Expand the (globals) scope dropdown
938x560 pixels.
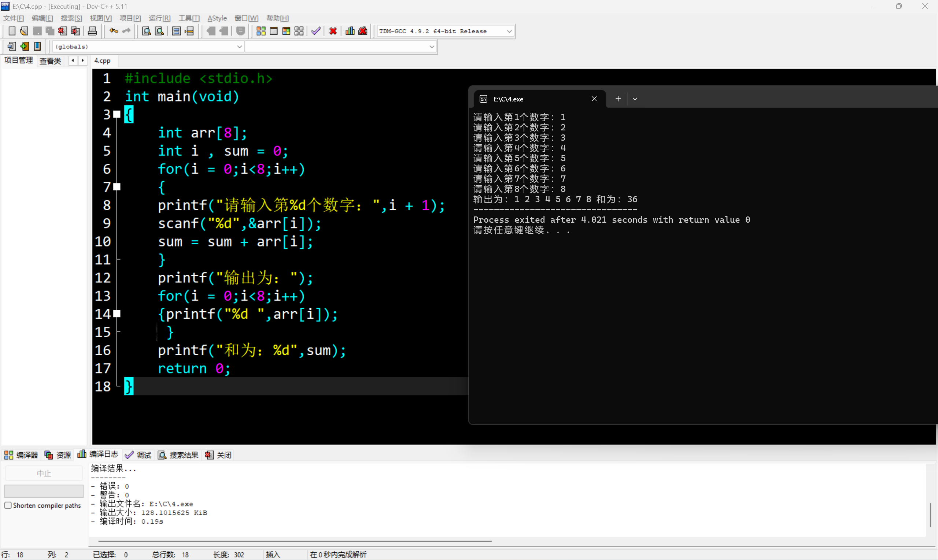239,47
